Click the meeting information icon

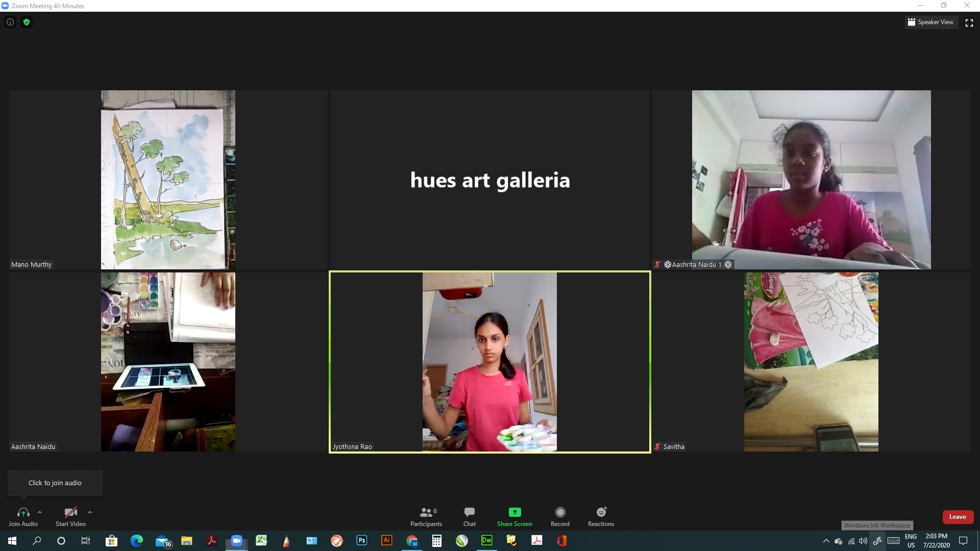pos(10,22)
